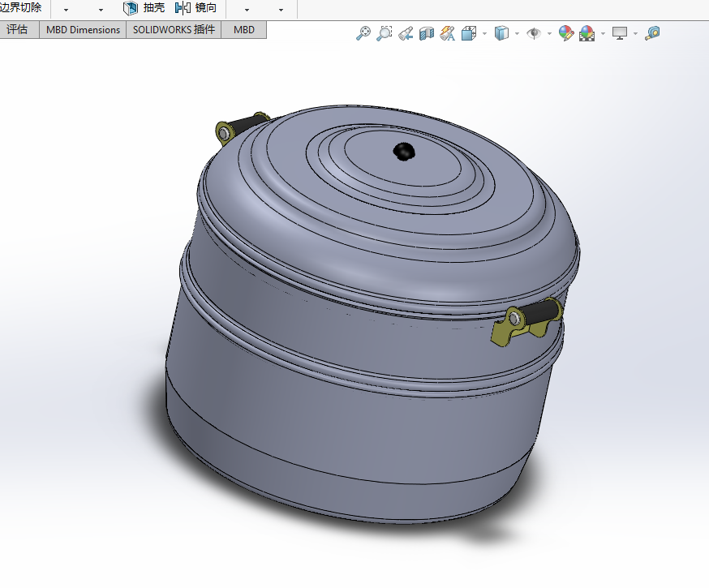Switch to the MBD Dimensions tab
709x588 pixels.
[83, 30]
